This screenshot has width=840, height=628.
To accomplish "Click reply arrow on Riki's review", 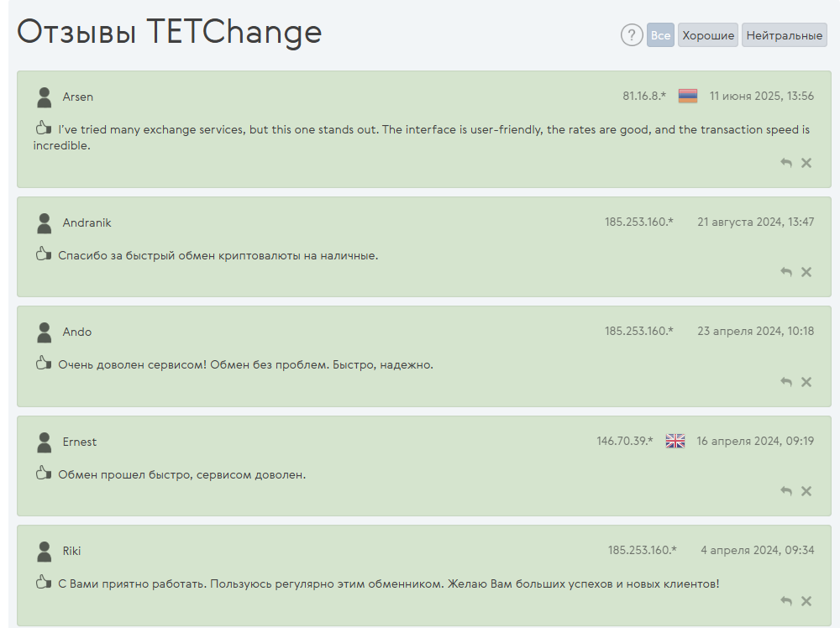I will [786, 601].
